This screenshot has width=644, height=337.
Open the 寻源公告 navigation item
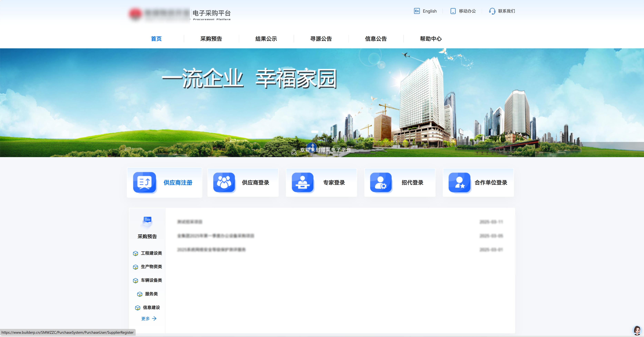pos(321,39)
